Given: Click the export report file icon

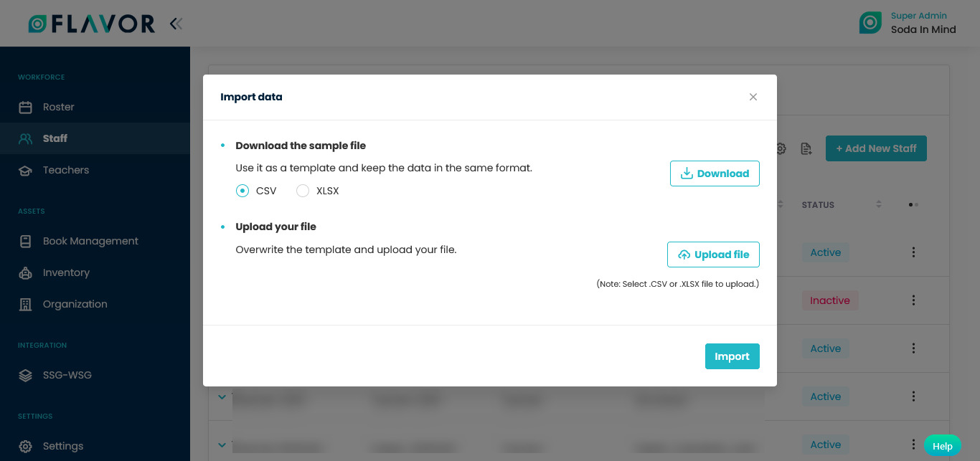Looking at the screenshot, I should (x=806, y=148).
